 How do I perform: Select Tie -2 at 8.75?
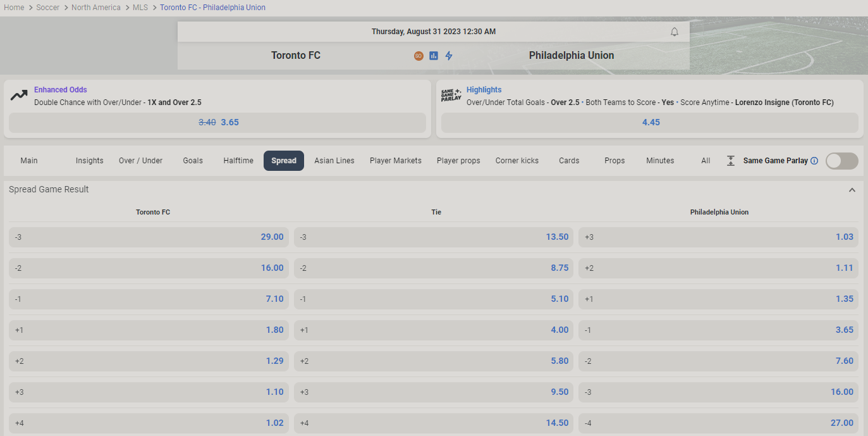pyautogui.click(x=434, y=268)
